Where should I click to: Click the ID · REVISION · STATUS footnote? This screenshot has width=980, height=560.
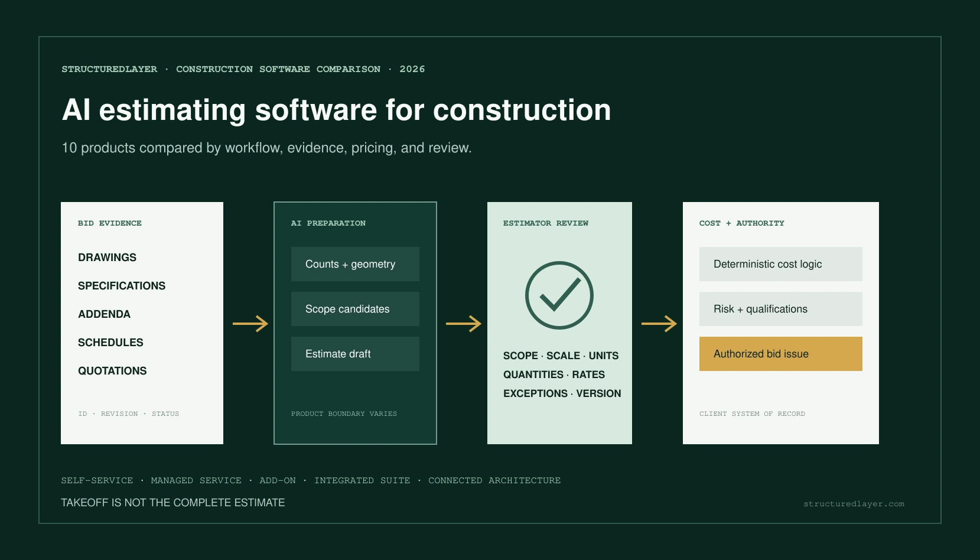129,414
